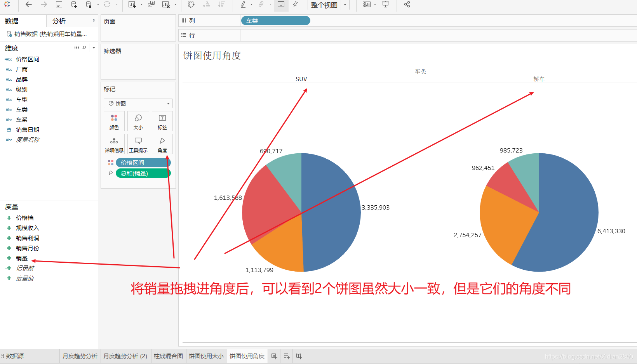Toggle show mark labels button
637x364 pixels.
coord(281,4)
